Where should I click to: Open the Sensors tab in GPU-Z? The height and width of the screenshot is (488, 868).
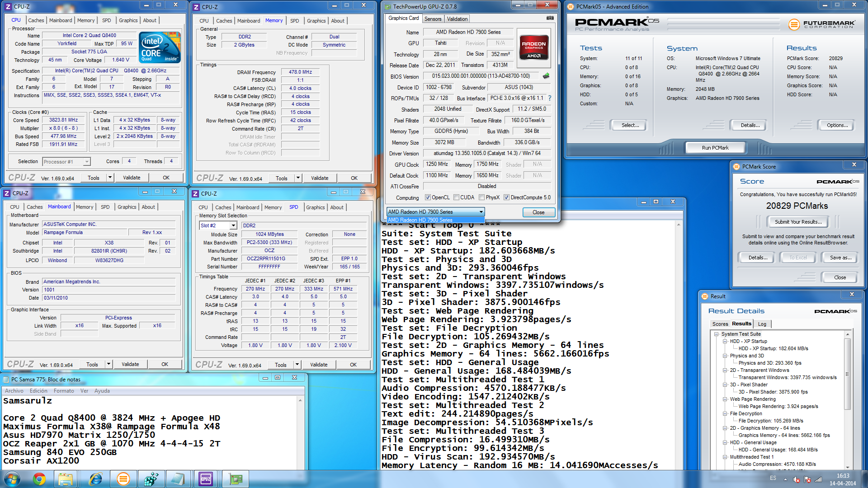(x=433, y=19)
